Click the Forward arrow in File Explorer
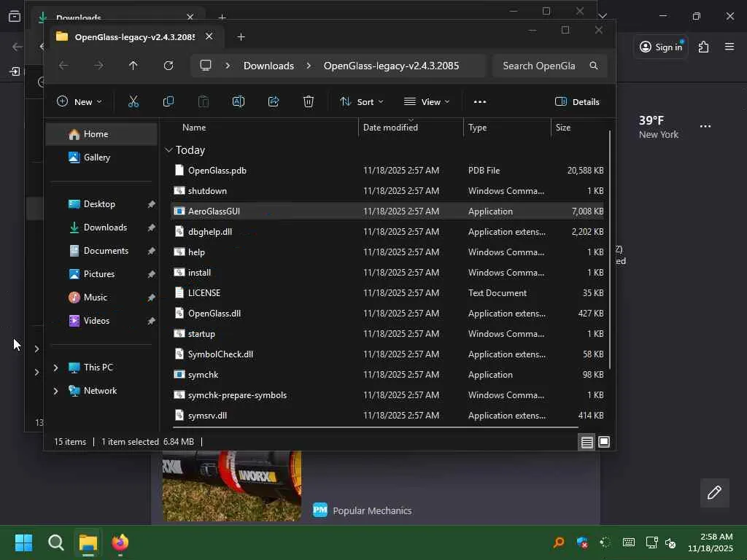The image size is (747, 560). pos(98,66)
